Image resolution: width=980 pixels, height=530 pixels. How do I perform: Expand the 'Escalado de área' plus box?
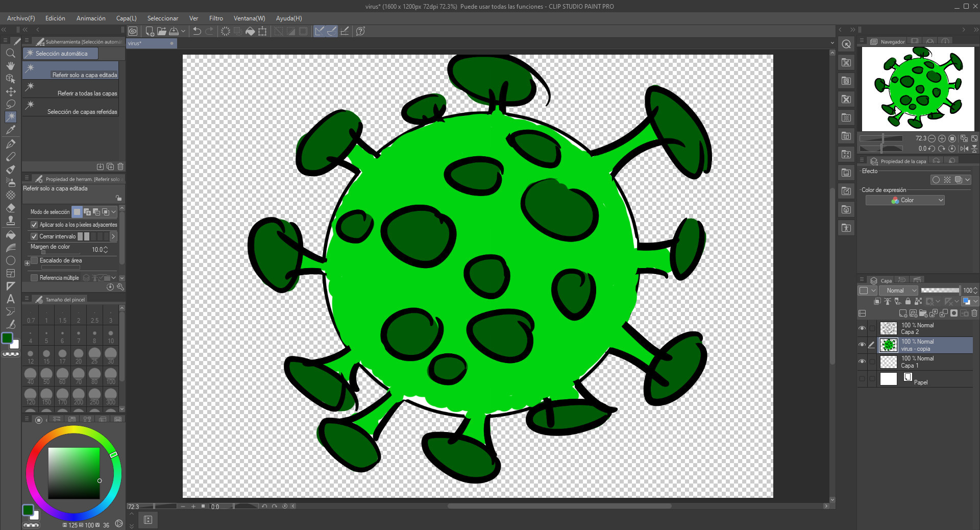tap(27, 263)
